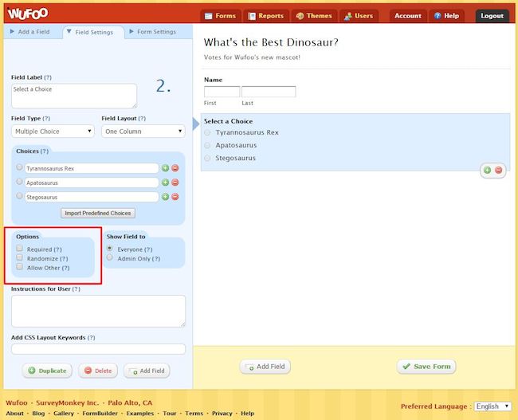Open the Reports tab
The width and height of the screenshot is (518, 420).
pos(266,16)
